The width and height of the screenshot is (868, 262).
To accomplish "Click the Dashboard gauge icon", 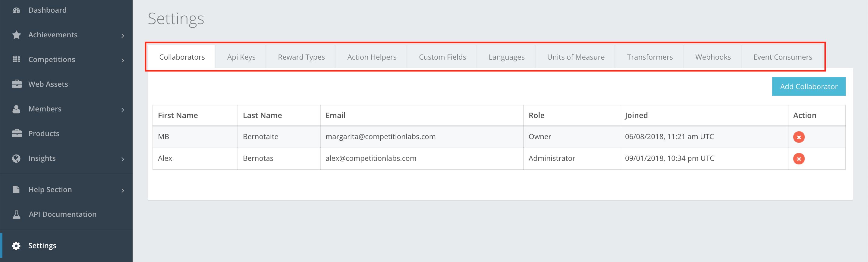I will (x=16, y=10).
